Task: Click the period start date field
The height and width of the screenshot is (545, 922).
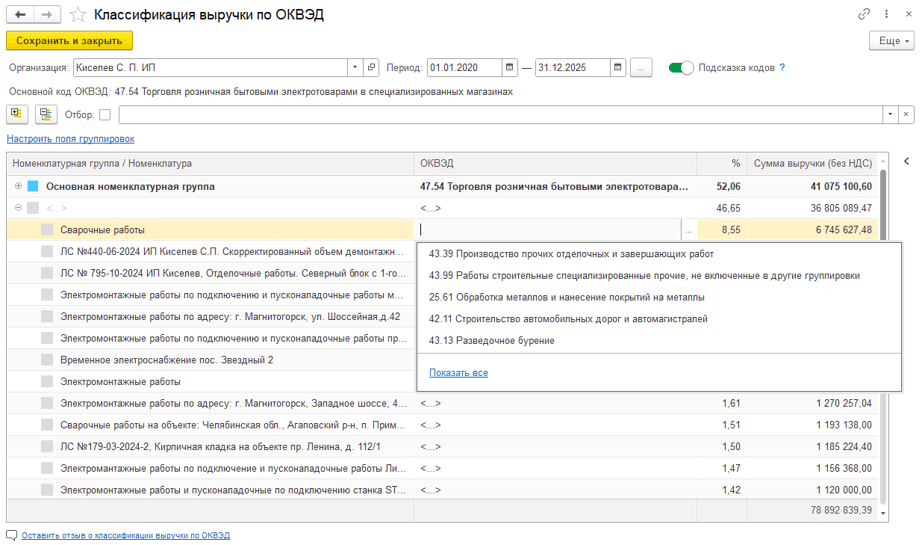Action: 464,68
